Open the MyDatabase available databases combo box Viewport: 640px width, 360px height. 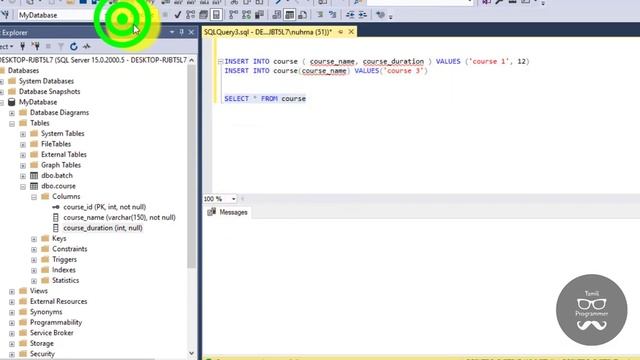(x=61, y=15)
